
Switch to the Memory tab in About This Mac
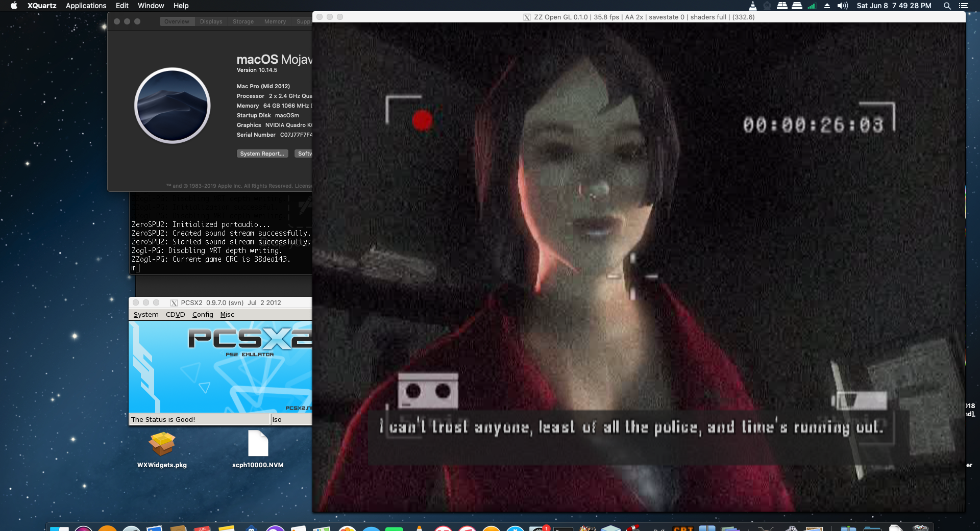275,21
